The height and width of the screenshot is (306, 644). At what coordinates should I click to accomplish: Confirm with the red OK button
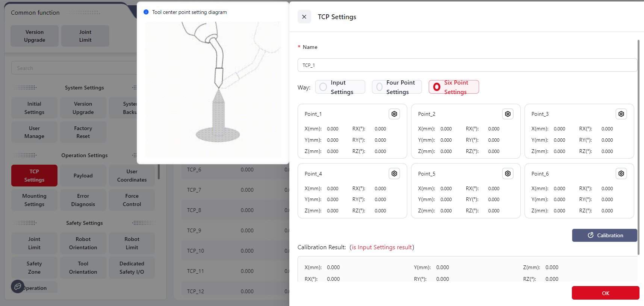[605, 293]
